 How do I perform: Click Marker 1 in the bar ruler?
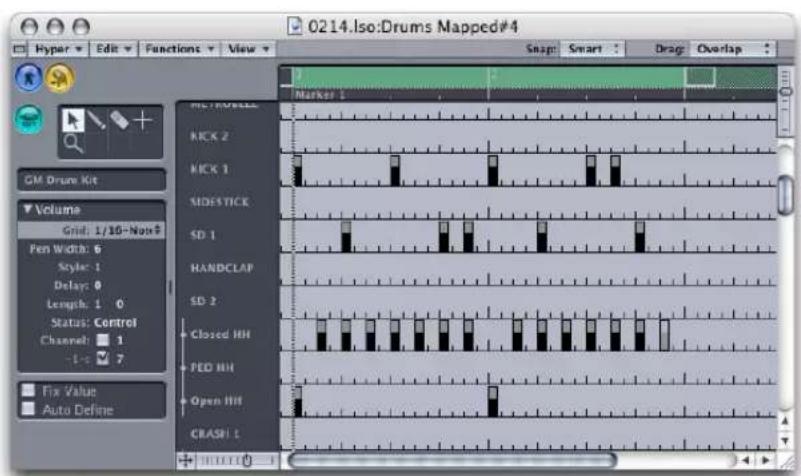tap(320, 95)
